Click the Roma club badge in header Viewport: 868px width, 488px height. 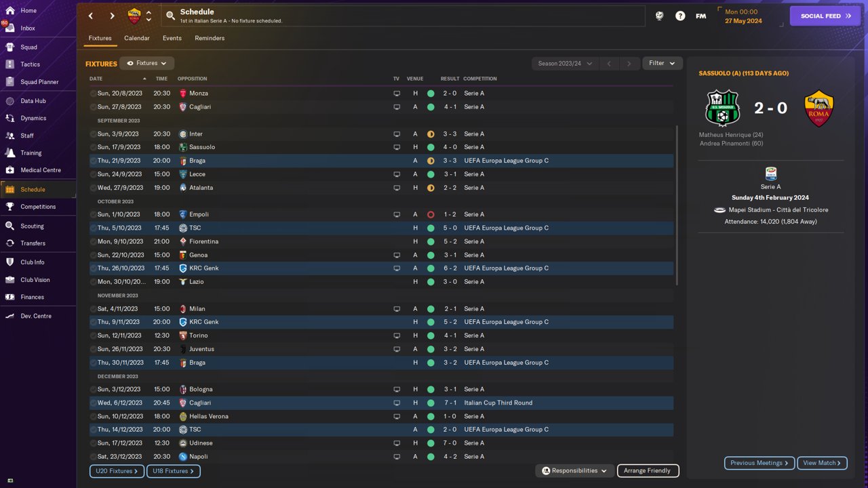134,16
